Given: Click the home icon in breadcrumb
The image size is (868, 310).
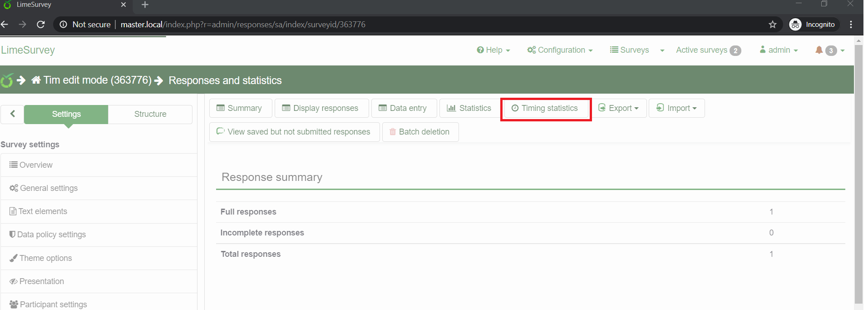Looking at the screenshot, I should click(x=36, y=80).
